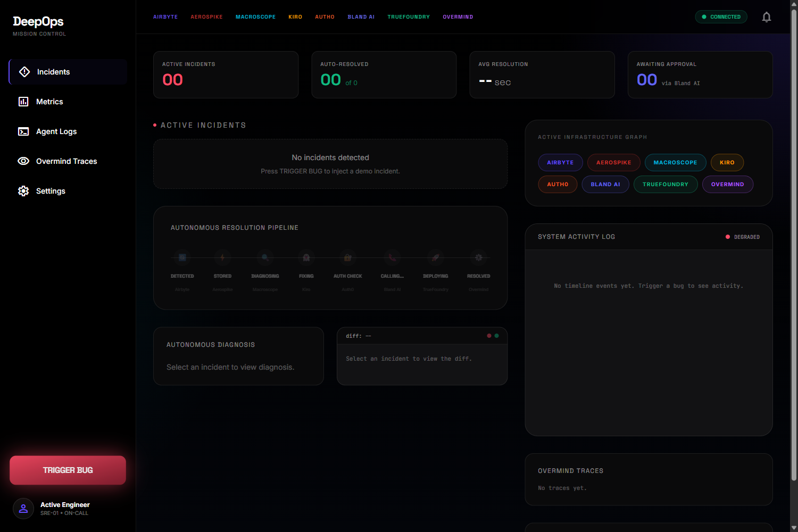The image size is (798, 532).
Task: Click the green dot in diff header
Action: [497, 336]
